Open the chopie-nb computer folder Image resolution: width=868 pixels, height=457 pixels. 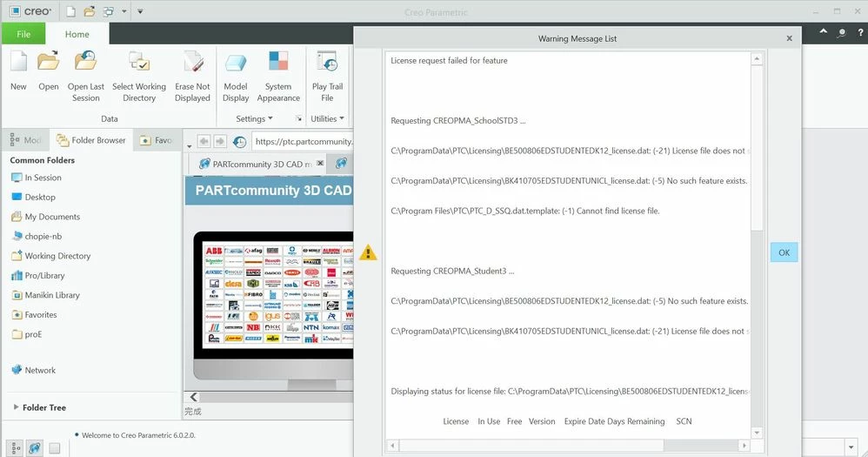point(37,237)
